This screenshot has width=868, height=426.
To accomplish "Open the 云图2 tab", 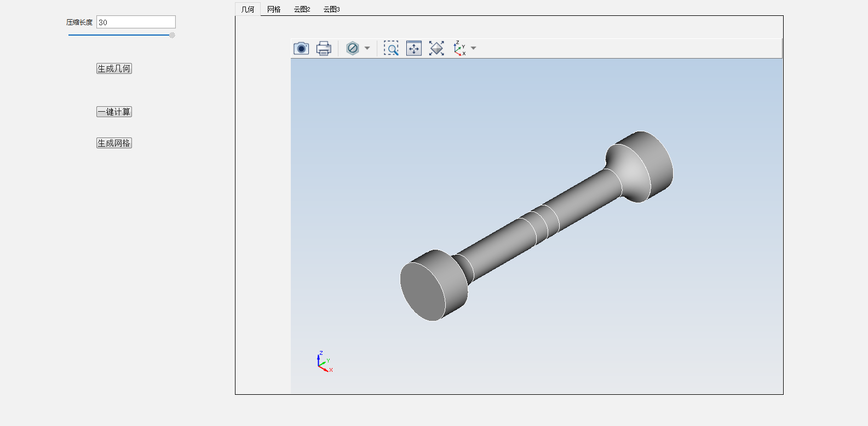I will tap(302, 9).
